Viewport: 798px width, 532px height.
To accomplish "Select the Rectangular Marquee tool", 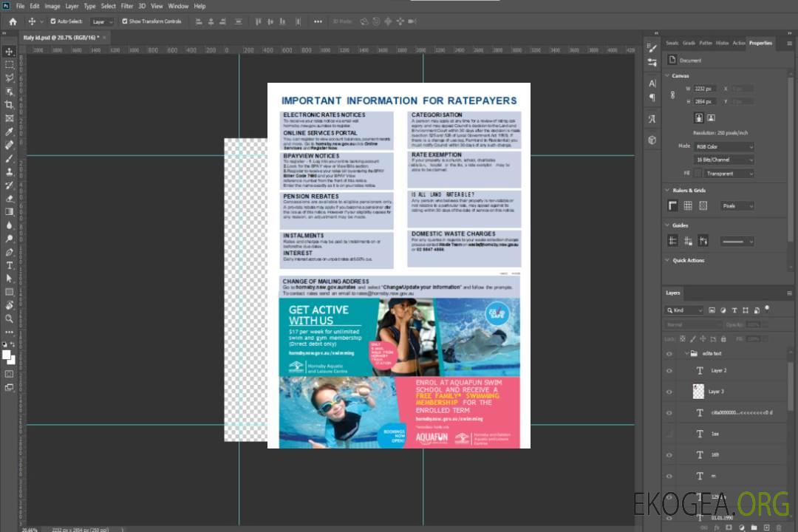I will coord(10,64).
